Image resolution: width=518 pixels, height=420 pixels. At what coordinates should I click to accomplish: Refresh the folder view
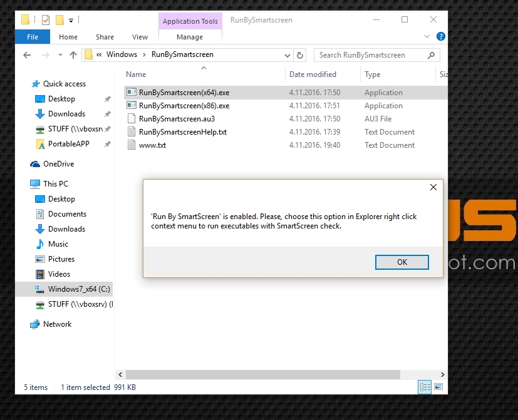coord(299,55)
